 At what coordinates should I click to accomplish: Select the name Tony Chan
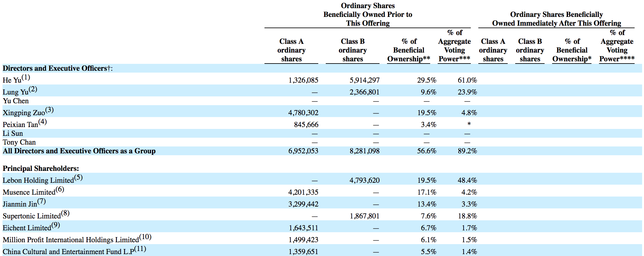pos(19,142)
